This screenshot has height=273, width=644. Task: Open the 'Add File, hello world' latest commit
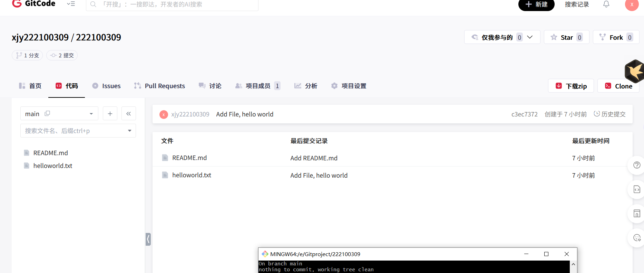point(245,114)
